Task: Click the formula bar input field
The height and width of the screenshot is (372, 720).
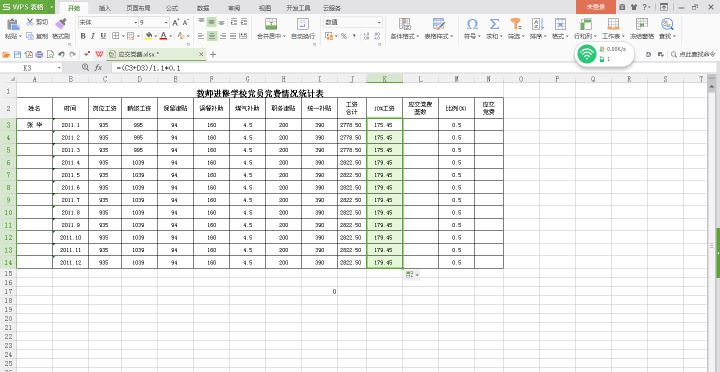Action: [413, 68]
